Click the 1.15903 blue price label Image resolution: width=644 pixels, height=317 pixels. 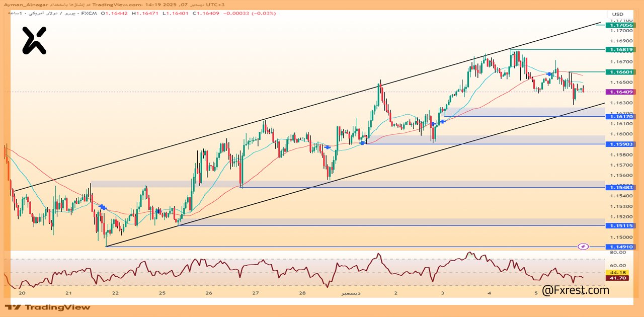pyautogui.click(x=621, y=144)
